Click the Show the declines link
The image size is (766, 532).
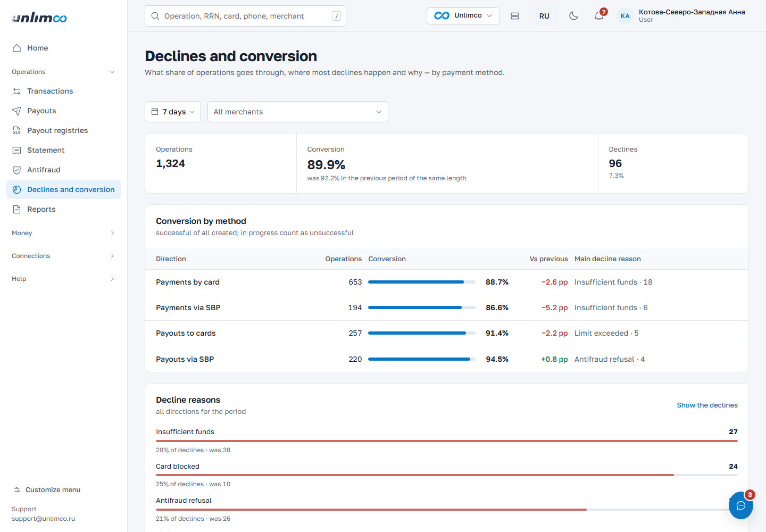(707, 405)
